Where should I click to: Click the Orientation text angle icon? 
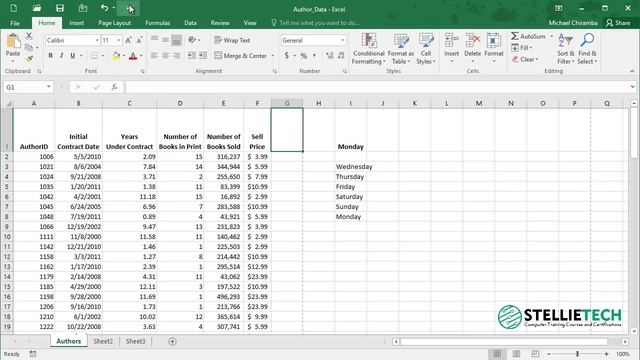(192, 40)
